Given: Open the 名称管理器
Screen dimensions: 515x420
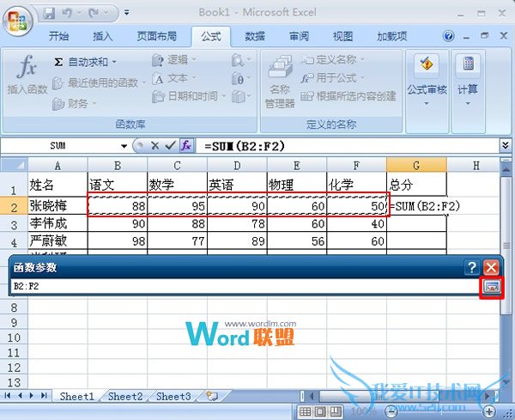Looking at the screenshot, I should tap(280, 82).
